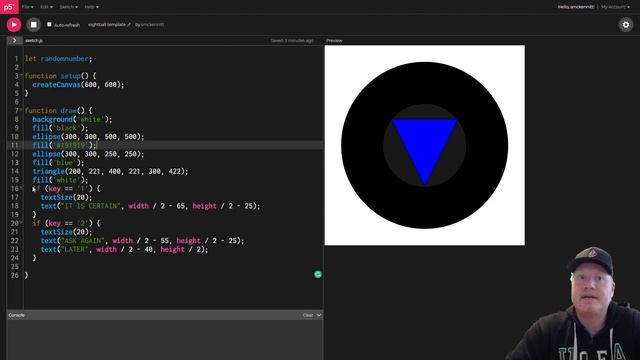Screen dimensions: 640x360
Task: Click the "fill('blue');" line
Action: point(58,162)
